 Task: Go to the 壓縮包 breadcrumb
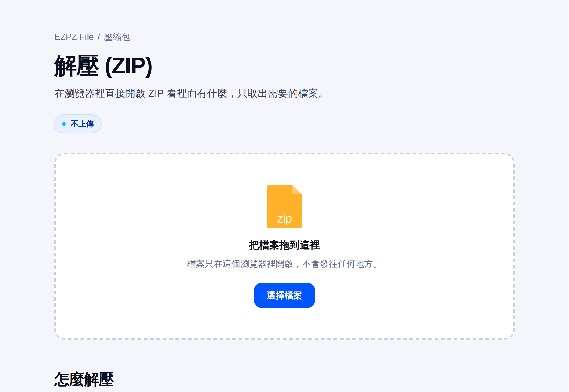(117, 37)
